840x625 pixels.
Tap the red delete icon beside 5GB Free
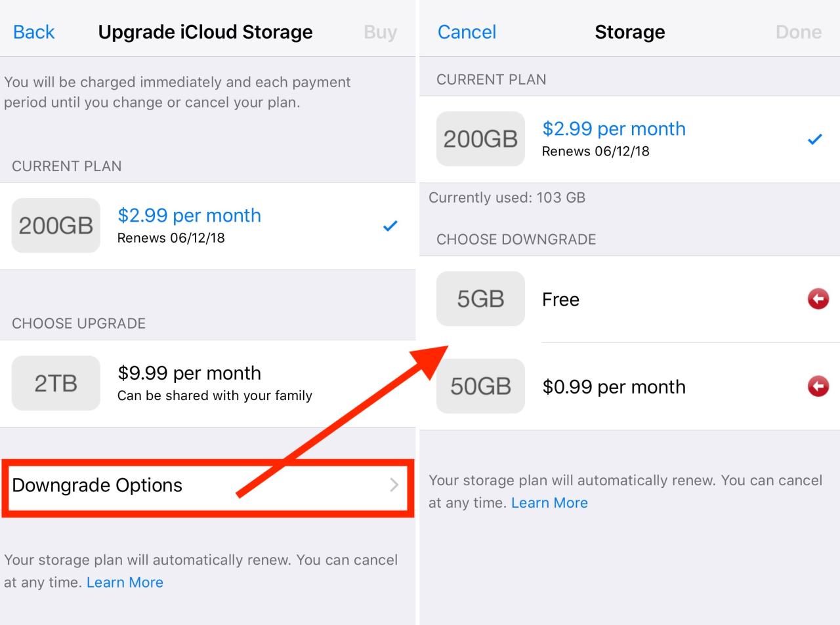tap(818, 299)
